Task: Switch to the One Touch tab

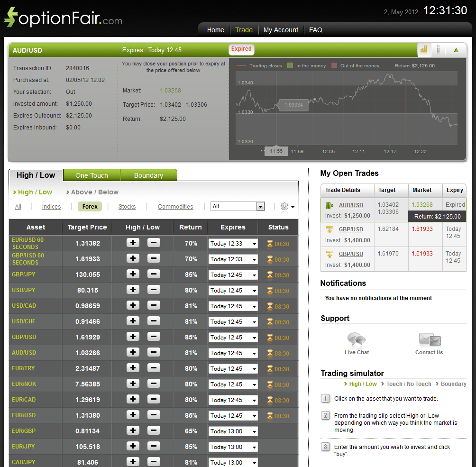Action: 92,175
